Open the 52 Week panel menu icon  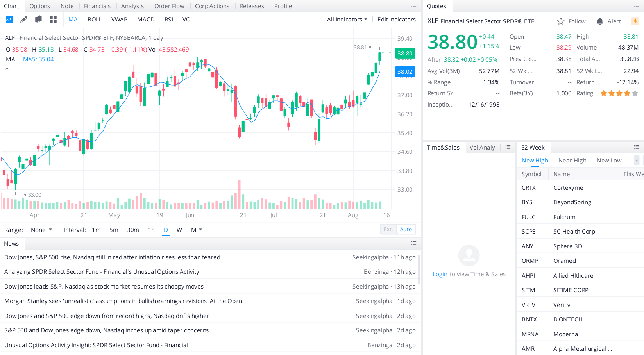click(x=637, y=147)
